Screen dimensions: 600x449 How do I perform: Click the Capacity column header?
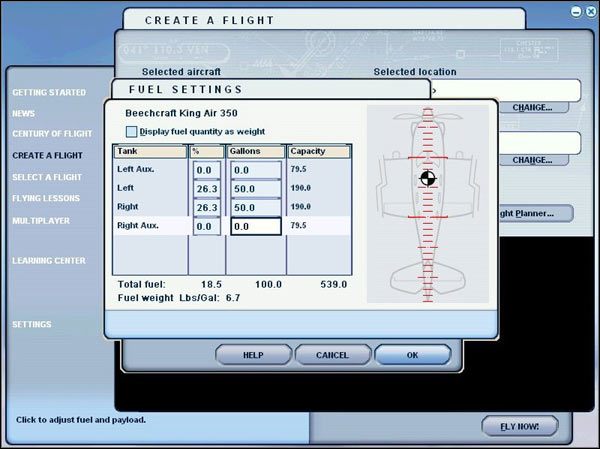tap(319, 152)
